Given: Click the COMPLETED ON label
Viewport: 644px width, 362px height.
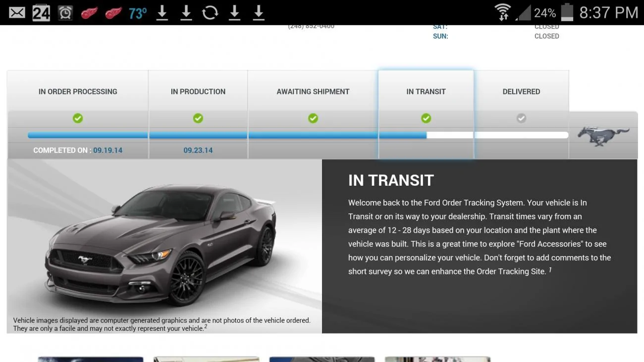Looking at the screenshot, I should 62,150.
